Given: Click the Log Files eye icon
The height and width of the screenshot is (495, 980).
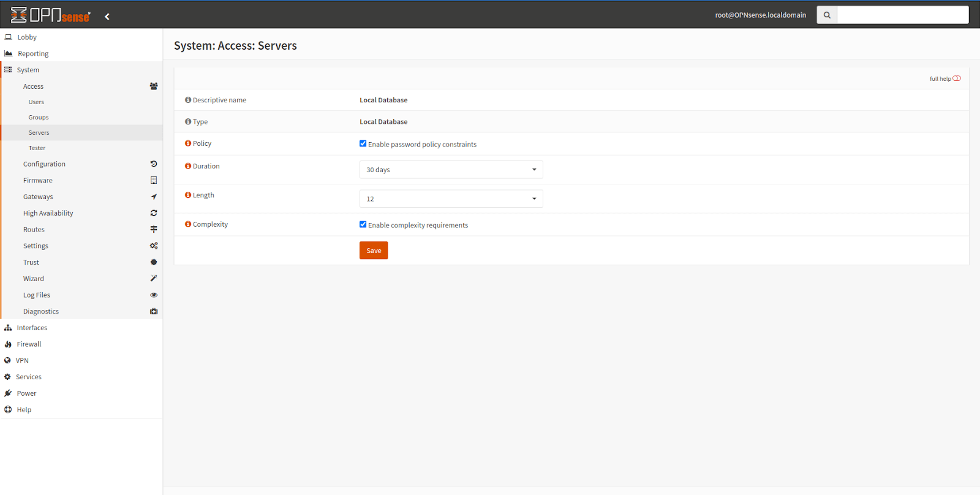Looking at the screenshot, I should (154, 295).
